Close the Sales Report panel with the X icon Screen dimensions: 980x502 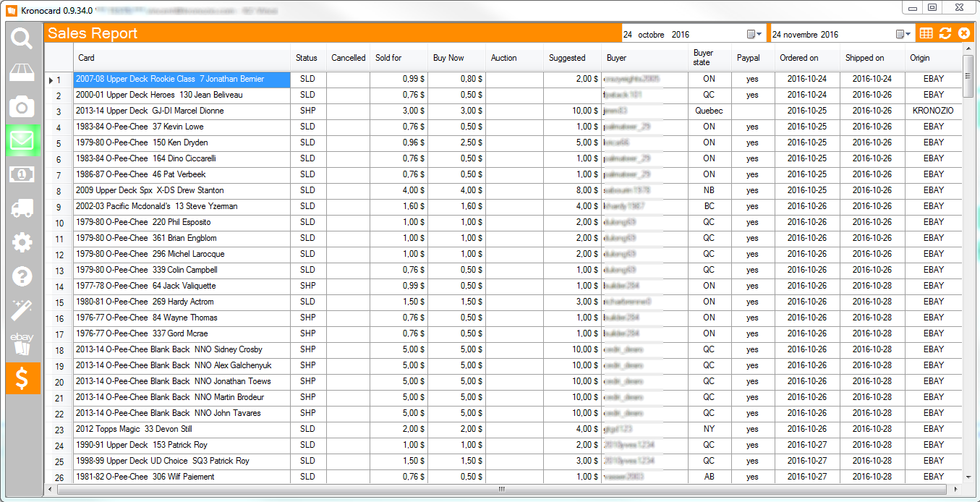[x=964, y=33]
